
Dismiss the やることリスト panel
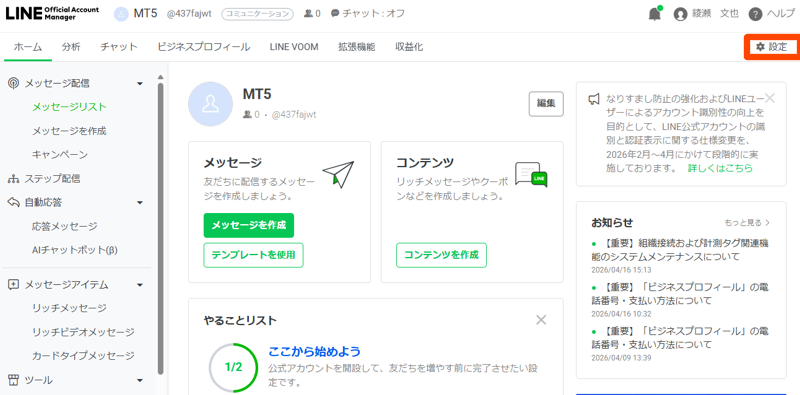coord(541,320)
